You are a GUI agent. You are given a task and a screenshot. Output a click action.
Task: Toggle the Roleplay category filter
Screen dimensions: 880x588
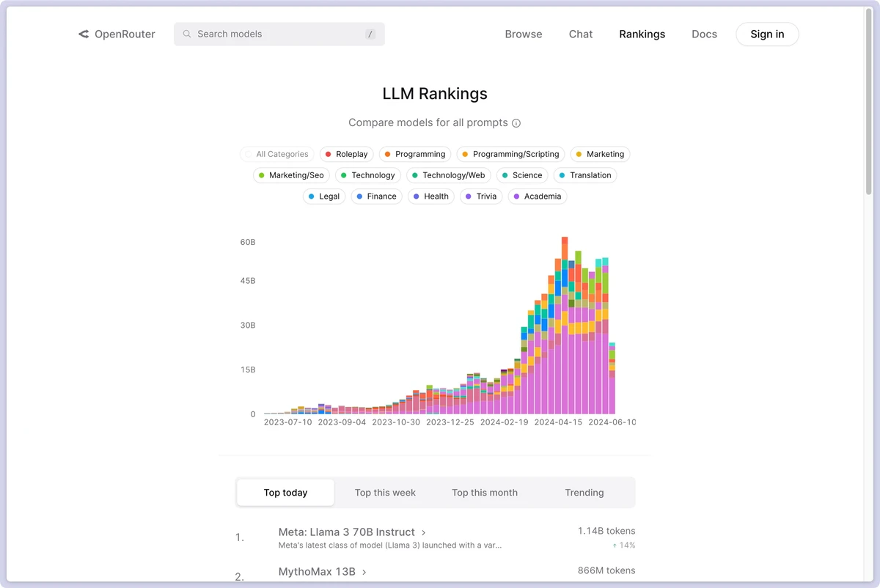coord(347,154)
